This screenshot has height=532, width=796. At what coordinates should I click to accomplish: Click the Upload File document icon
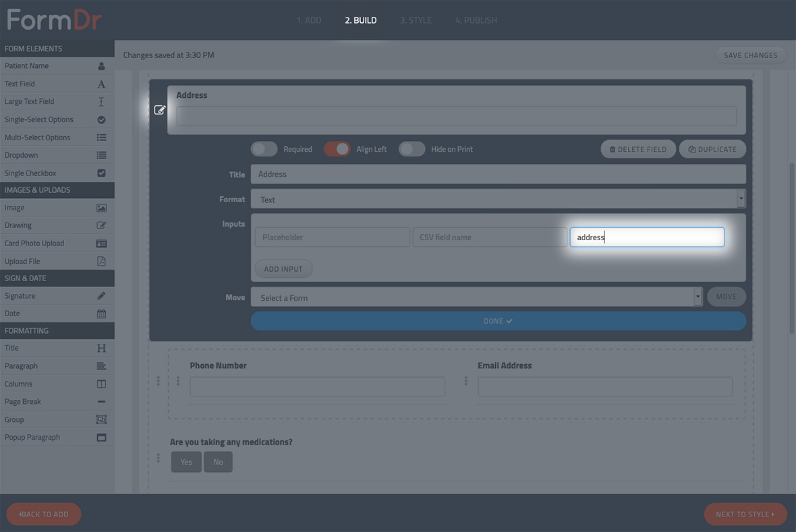[102, 262]
